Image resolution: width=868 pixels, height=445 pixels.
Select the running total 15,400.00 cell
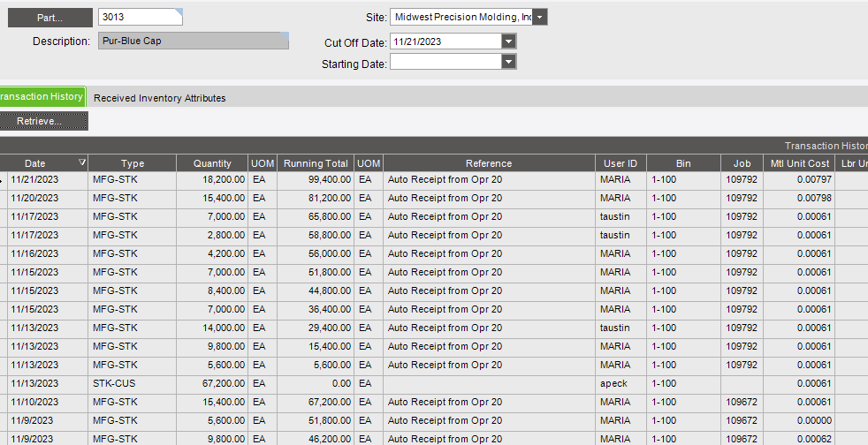(x=316, y=346)
